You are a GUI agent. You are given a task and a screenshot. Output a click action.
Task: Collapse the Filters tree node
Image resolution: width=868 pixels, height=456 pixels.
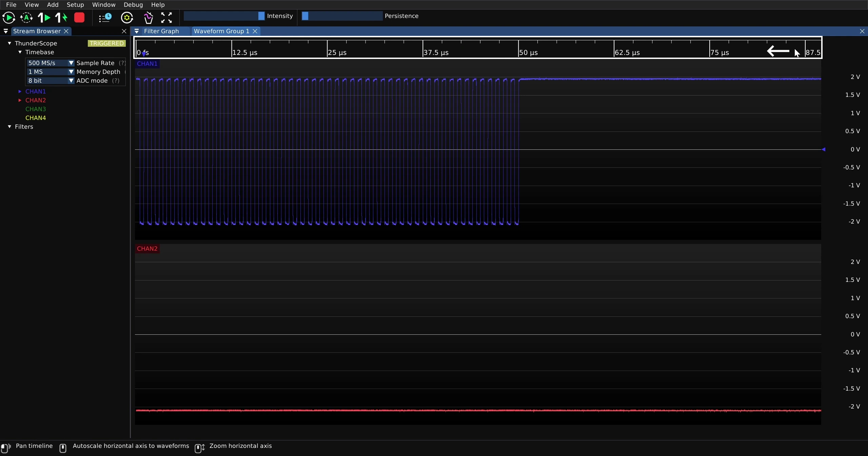tap(9, 127)
